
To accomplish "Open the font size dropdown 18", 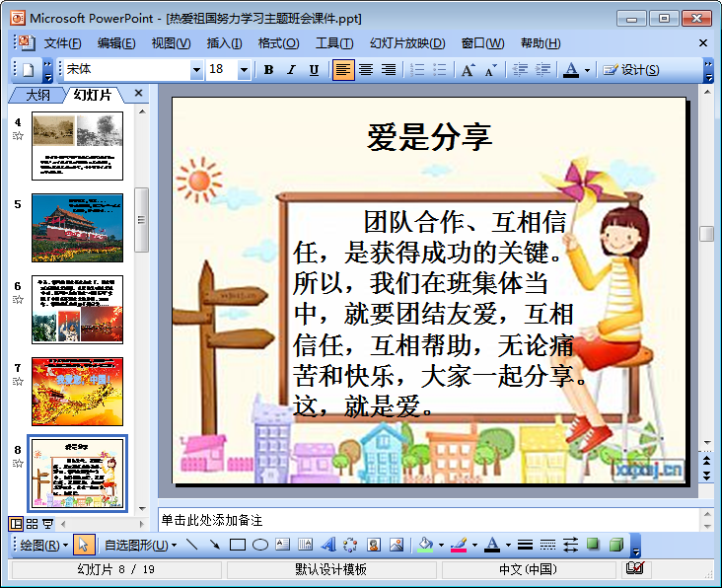I will point(244,70).
